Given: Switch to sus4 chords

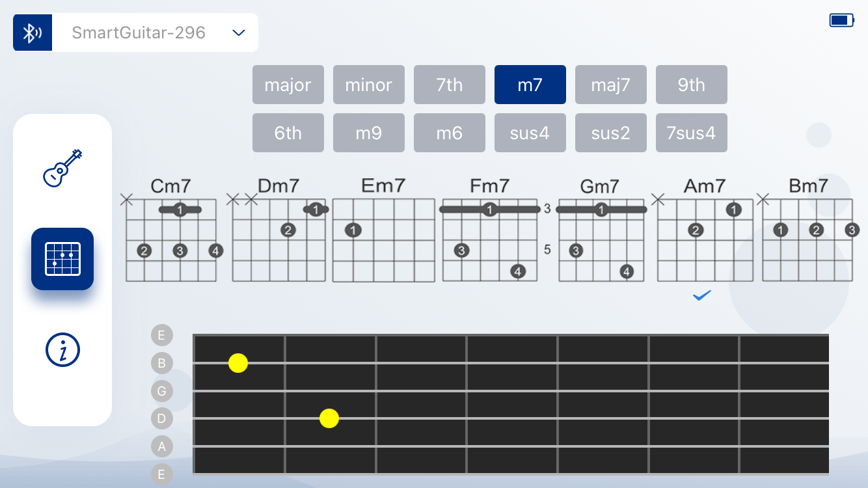Looking at the screenshot, I should point(530,133).
